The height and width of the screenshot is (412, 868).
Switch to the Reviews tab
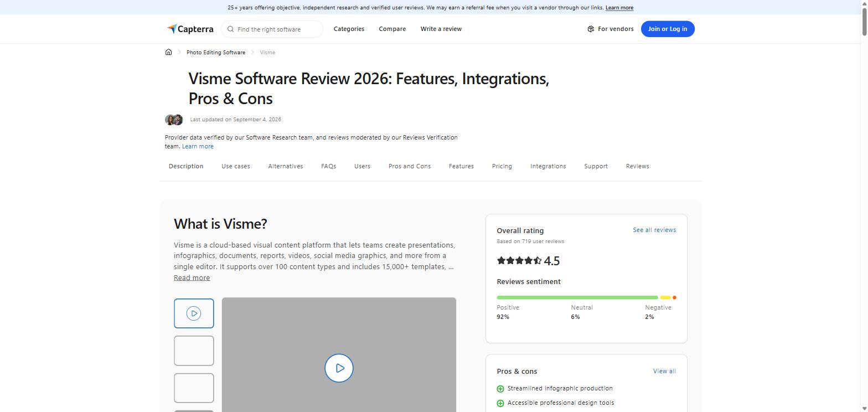(638, 166)
